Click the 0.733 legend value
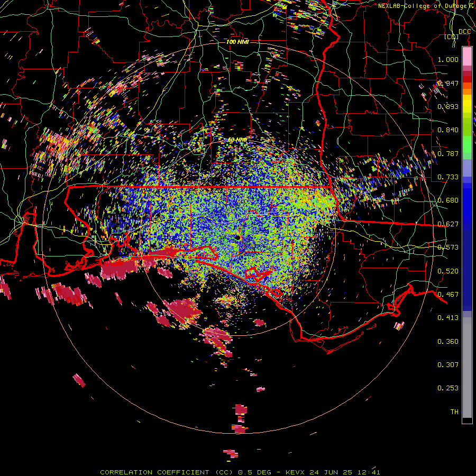 (x=448, y=177)
